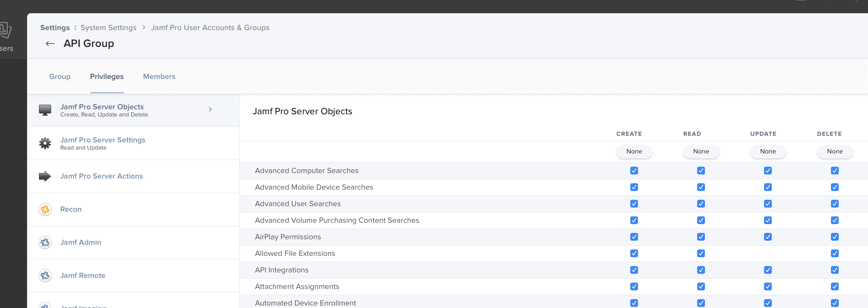Toggle Create for Advanced Mobile Device Searches
Screen dimensions: 868x308
(634, 187)
